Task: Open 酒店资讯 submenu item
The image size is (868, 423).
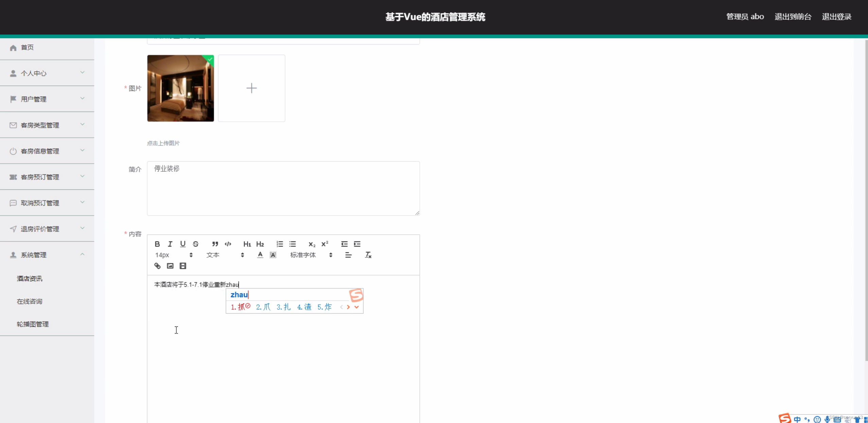Action: [x=30, y=278]
